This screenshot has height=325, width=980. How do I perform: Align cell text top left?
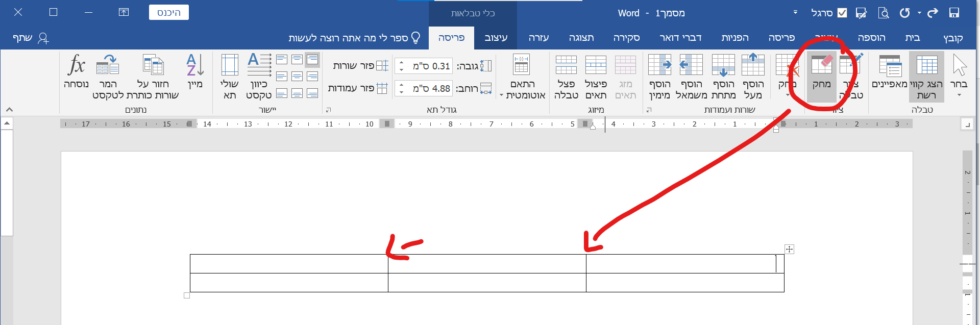(x=282, y=60)
